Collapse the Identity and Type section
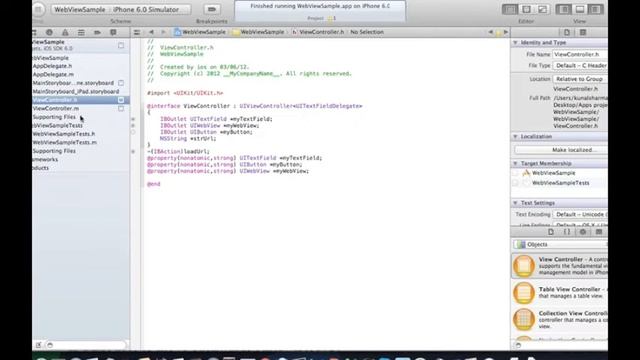 [515, 42]
